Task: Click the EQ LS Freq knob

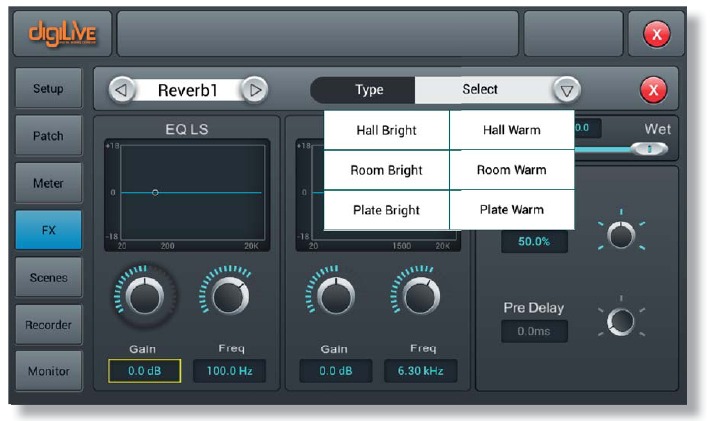Action: 230,296
